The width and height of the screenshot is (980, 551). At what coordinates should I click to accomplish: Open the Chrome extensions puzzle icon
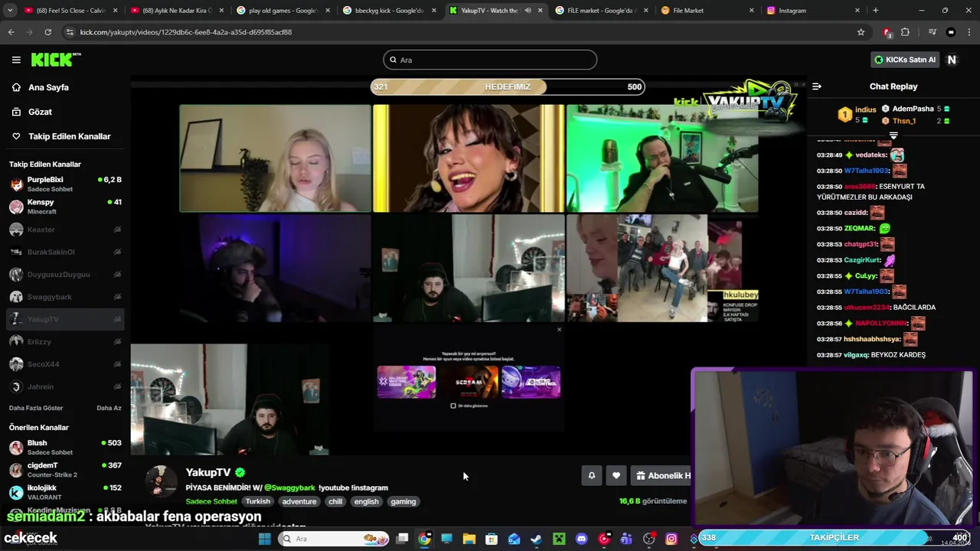point(905,32)
